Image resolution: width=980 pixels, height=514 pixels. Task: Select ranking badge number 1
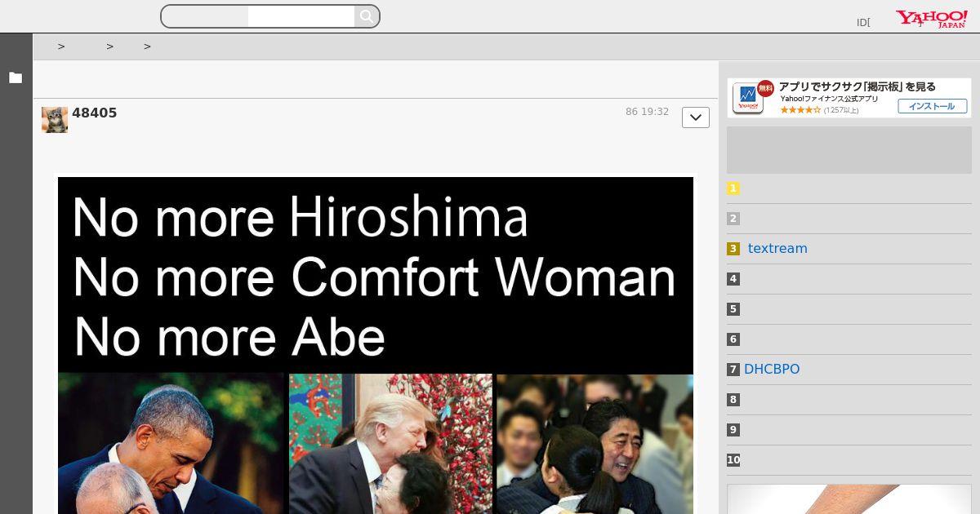click(733, 188)
